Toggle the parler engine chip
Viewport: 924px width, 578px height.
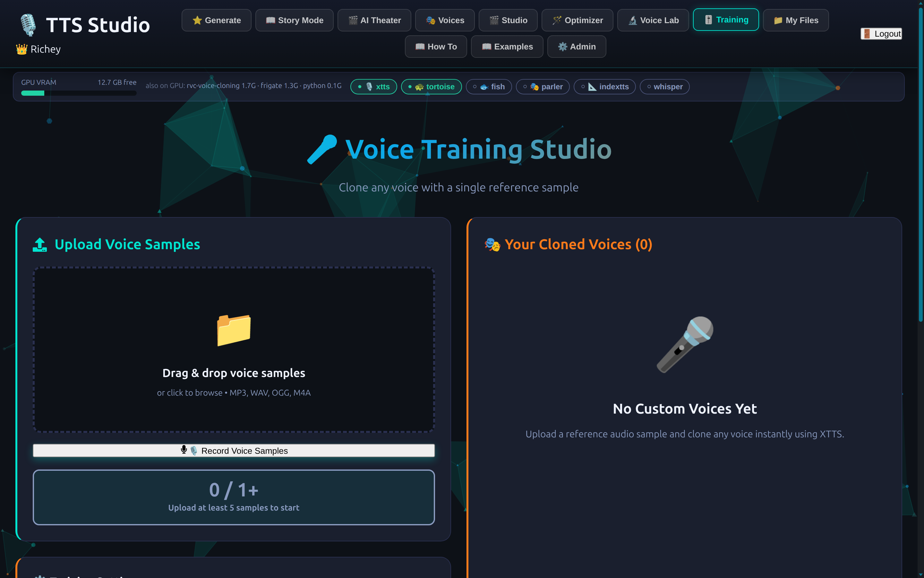point(543,87)
